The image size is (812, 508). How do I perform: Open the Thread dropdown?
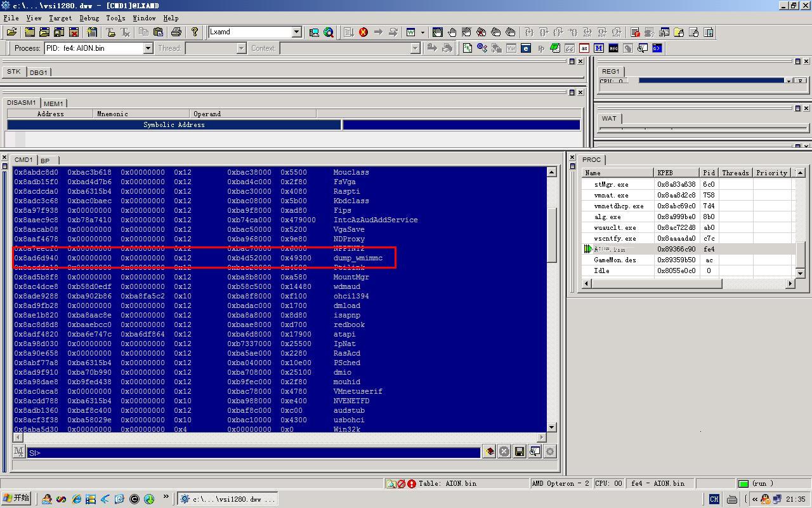point(241,48)
